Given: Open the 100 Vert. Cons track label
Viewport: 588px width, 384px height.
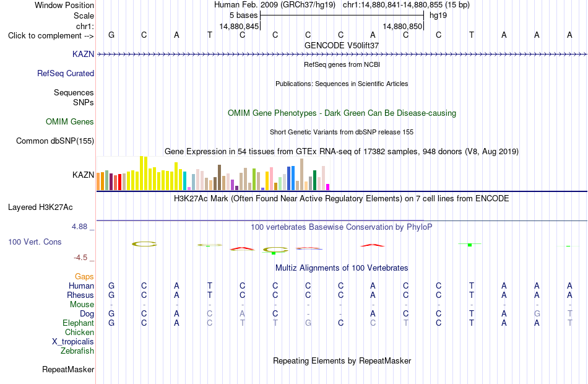Looking at the screenshot, I should 35,242.
